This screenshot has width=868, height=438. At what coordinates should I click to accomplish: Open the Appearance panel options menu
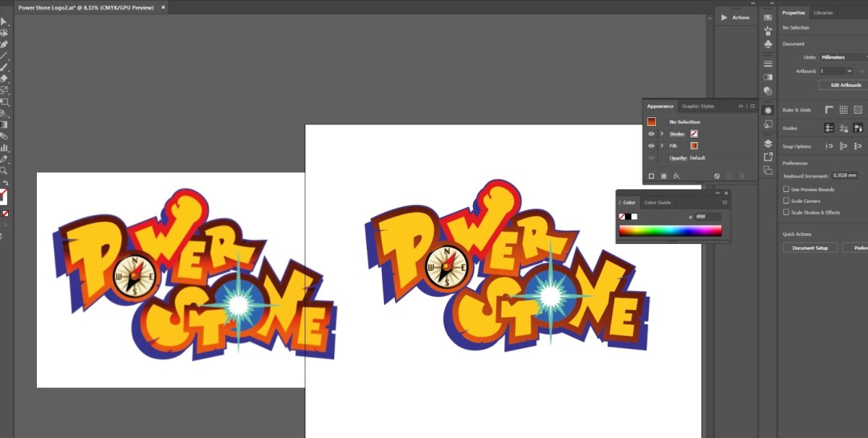tap(752, 106)
